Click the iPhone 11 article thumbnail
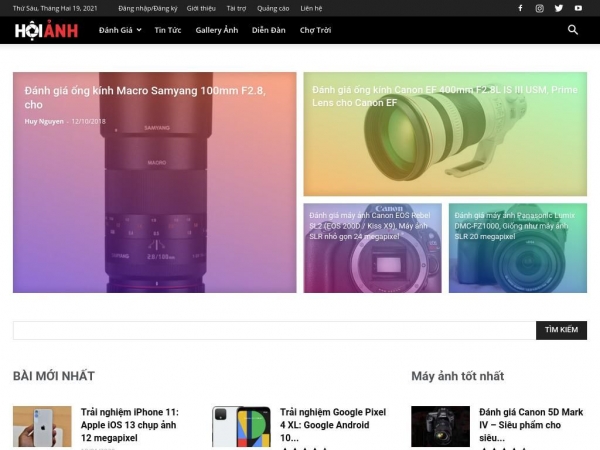 (x=42, y=426)
